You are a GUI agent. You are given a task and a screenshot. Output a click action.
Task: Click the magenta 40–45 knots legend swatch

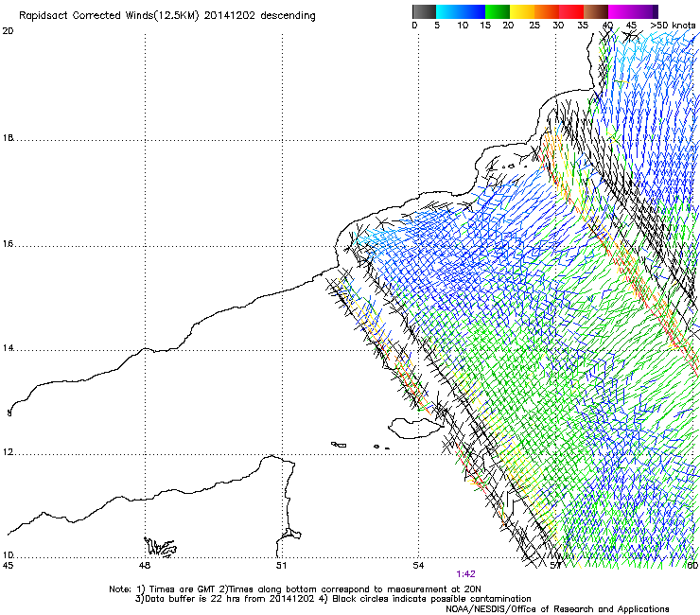click(621, 11)
